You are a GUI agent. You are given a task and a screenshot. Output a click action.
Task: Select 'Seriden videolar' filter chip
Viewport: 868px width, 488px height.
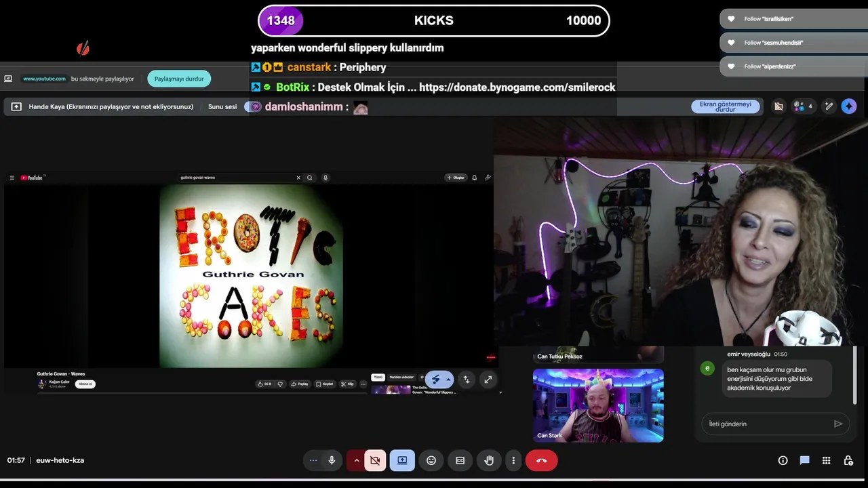(x=401, y=377)
